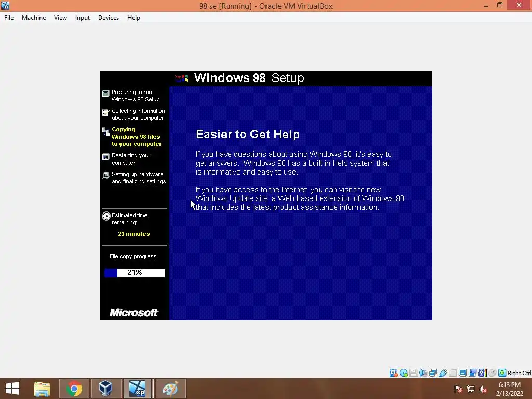Click 'Copying Windows 98 files' highlighted step text
532x399 pixels.
point(137,137)
